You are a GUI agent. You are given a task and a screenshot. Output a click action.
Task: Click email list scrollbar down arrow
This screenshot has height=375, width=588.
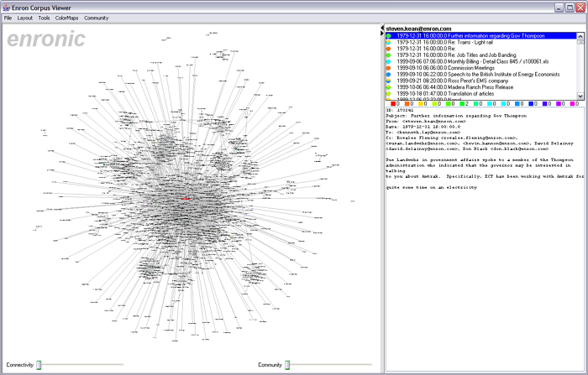click(x=580, y=96)
